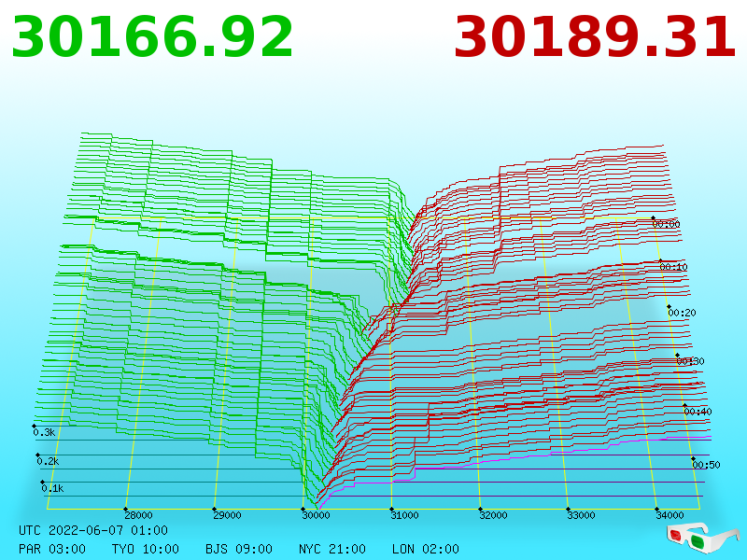Click the 0.3k depth axis label
The height and width of the screenshot is (560, 747).
click(44, 432)
